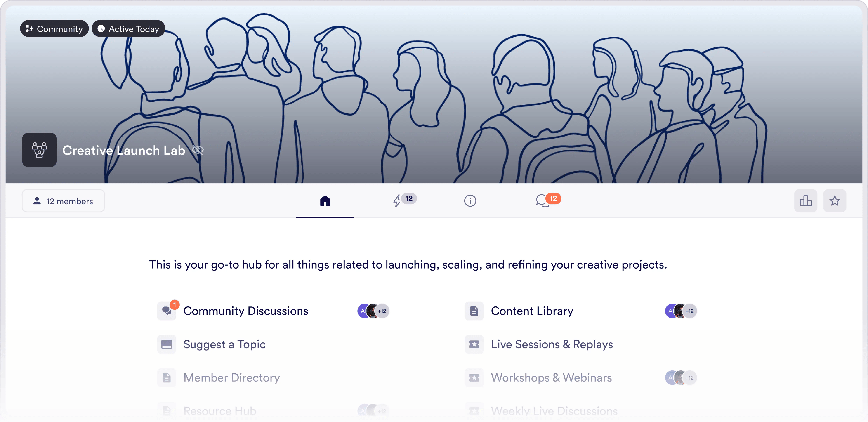This screenshot has width=868, height=422.
Task: Click the Content Library +12 avatars
Action: tap(681, 311)
